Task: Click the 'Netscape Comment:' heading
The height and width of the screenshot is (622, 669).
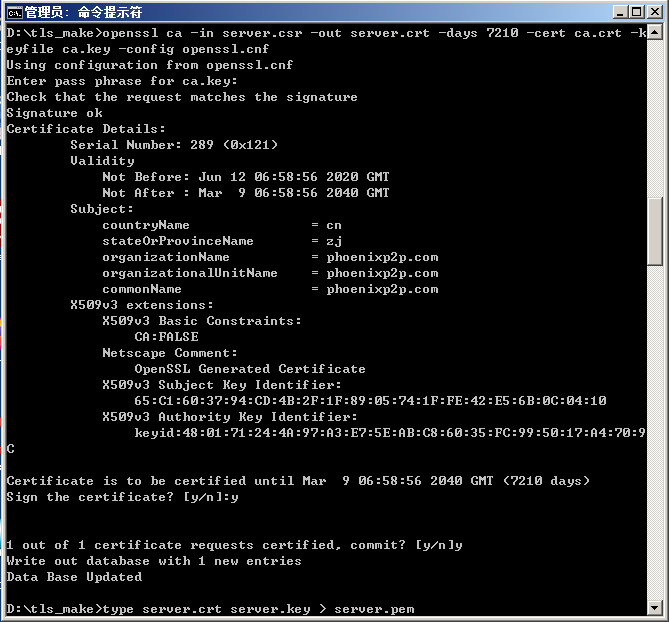Action: click(170, 353)
